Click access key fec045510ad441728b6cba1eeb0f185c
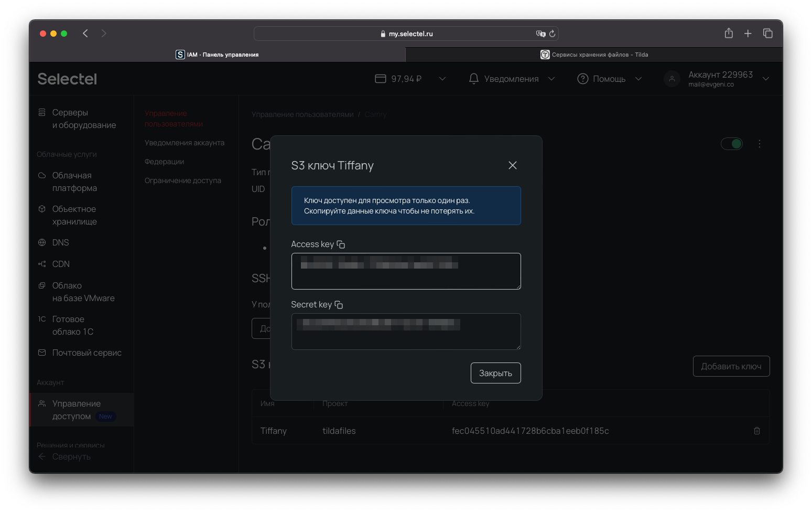 click(530, 431)
